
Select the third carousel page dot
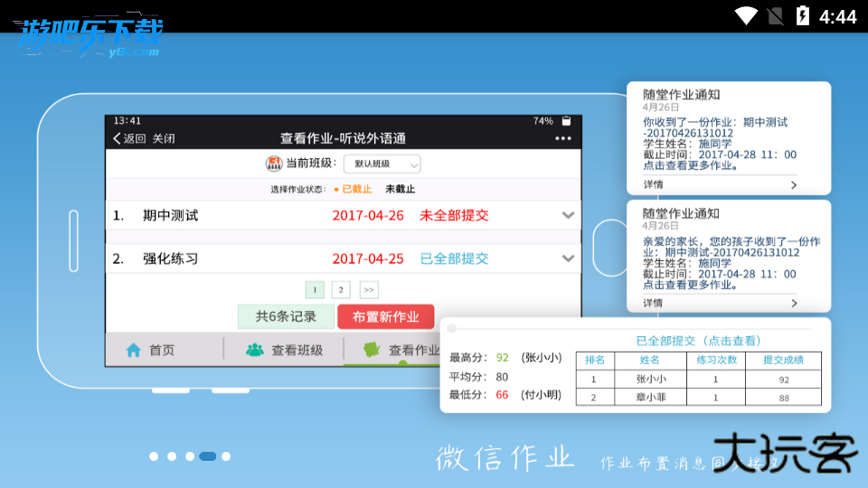(190, 456)
